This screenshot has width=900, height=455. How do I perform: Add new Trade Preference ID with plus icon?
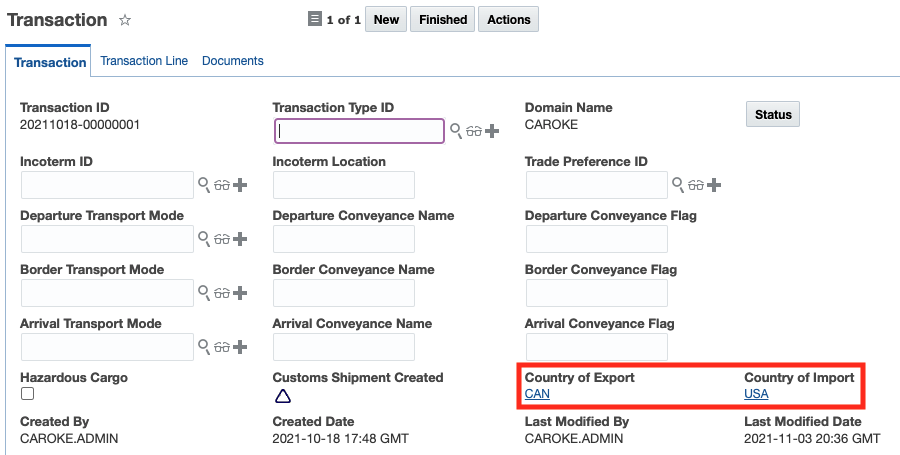point(714,185)
